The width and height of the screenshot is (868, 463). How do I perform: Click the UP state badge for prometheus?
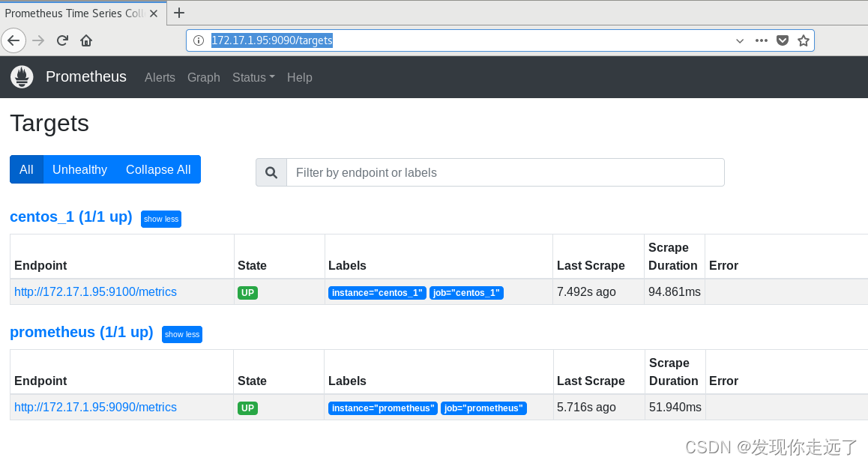tap(247, 408)
